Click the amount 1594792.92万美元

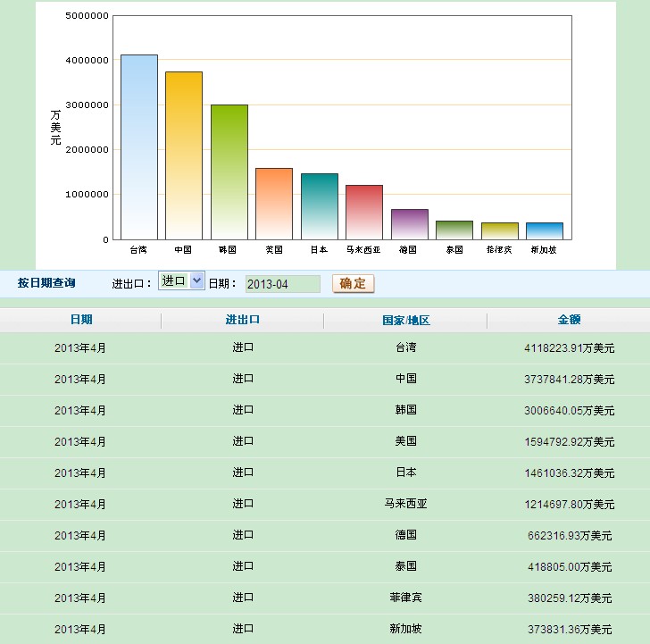(x=569, y=441)
